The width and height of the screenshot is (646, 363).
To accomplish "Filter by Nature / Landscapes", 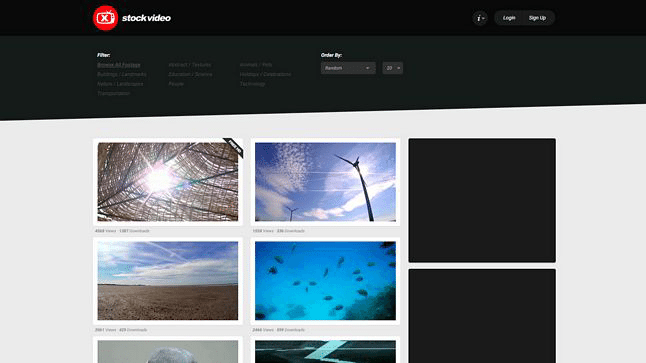I will [120, 84].
